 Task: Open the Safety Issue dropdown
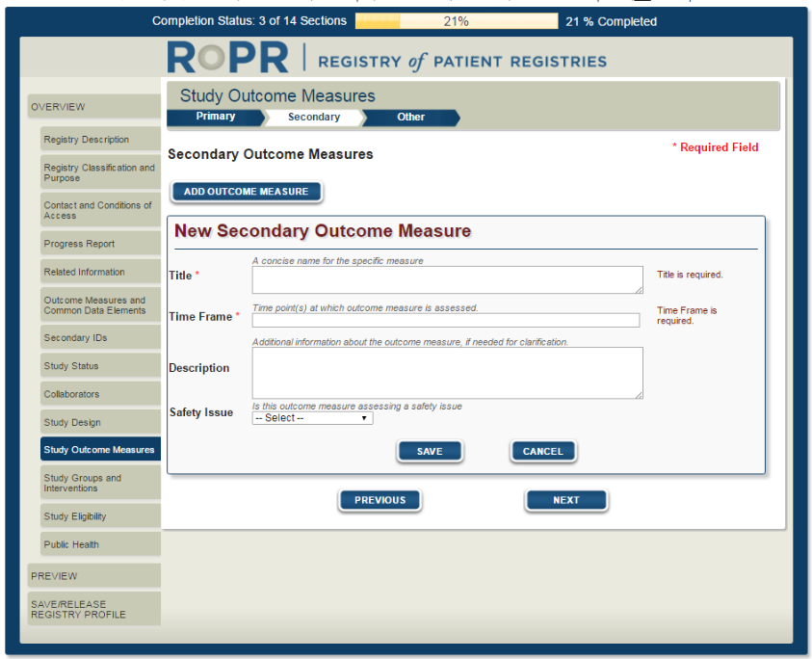pyautogui.click(x=312, y=418)
